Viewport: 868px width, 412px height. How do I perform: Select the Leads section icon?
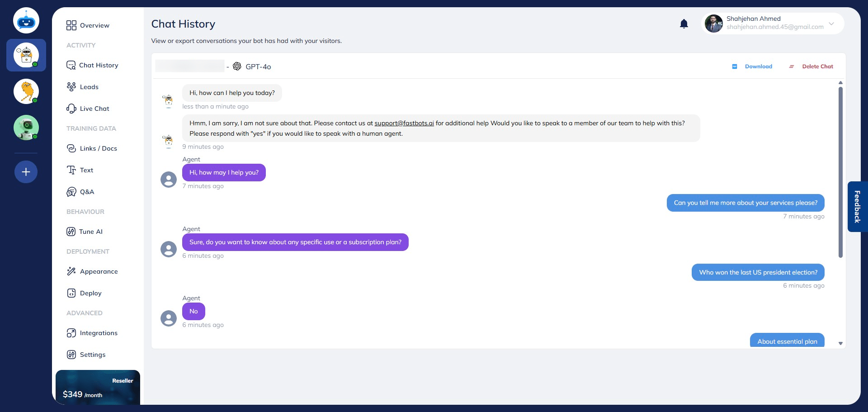[71, 86]
